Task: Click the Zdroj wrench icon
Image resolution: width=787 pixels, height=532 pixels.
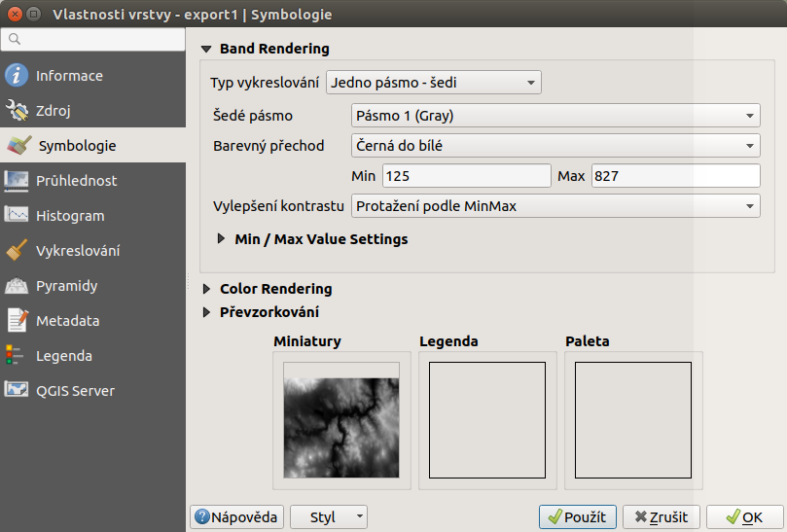Action: click(17, 111)
